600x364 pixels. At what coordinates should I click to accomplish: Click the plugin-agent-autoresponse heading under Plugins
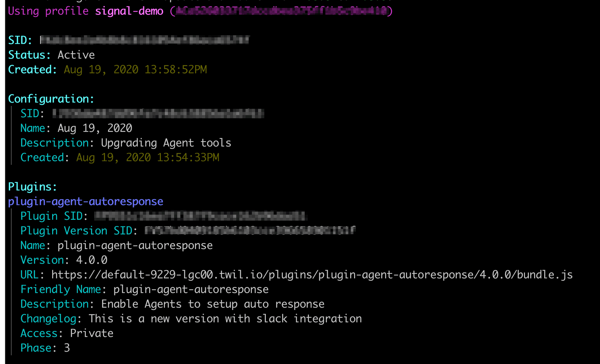pos(85,201)
